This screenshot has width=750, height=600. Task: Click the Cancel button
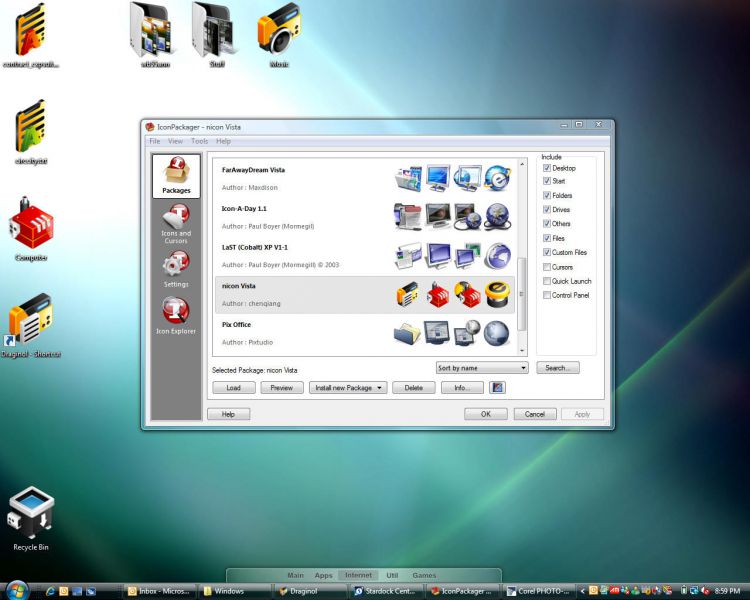[x=535, y=414]
